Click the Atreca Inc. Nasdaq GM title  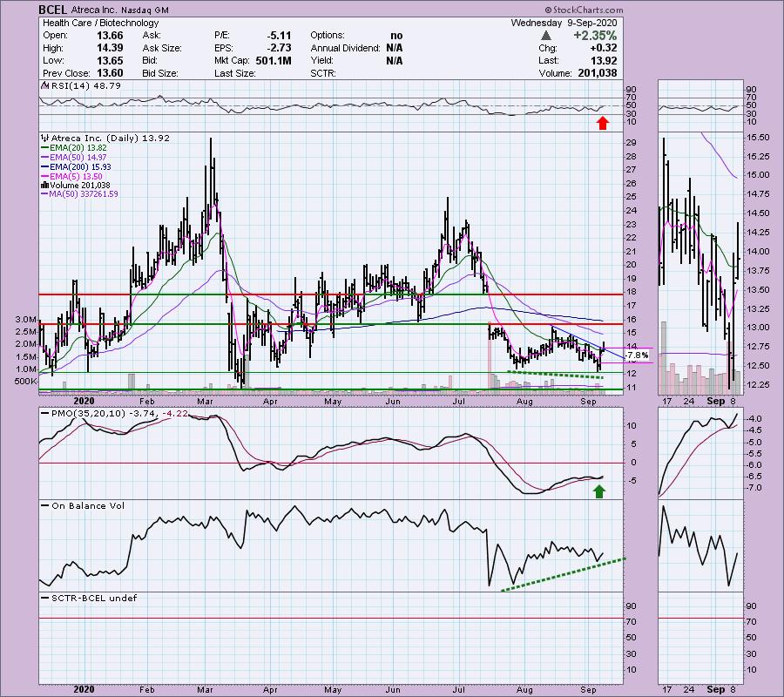click(x=120, y=10)
